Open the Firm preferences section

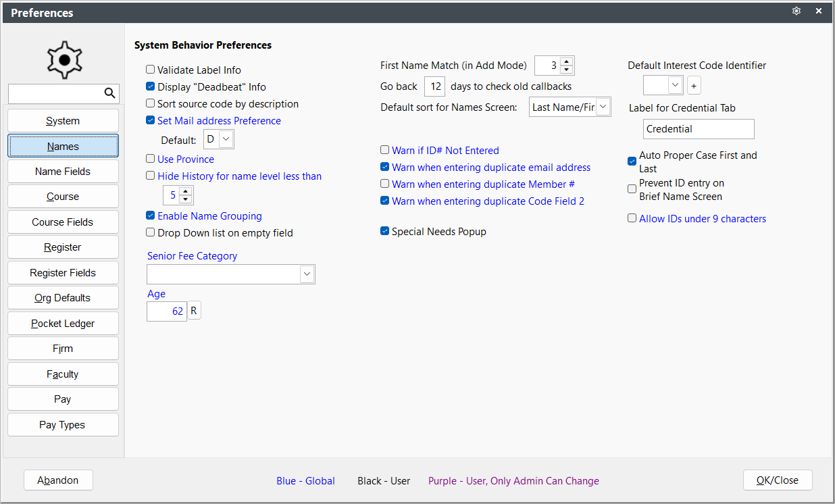tap(63, 349)
